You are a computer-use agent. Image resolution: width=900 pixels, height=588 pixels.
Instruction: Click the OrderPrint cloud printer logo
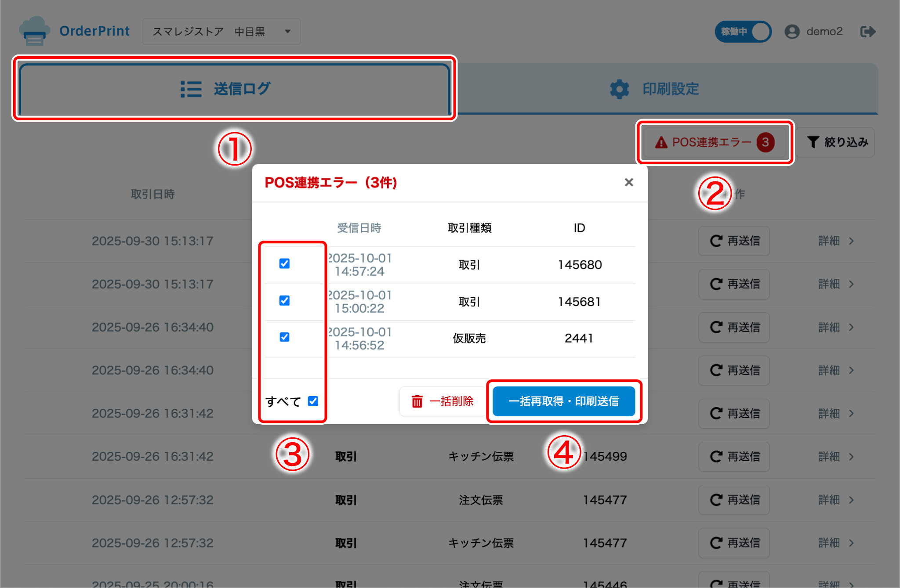tap(33, 31)
